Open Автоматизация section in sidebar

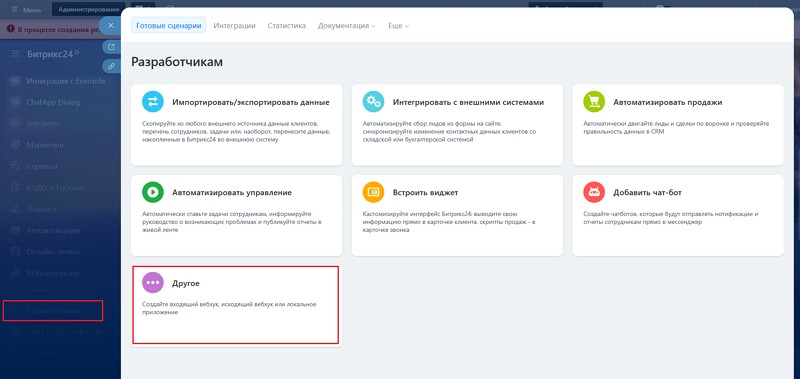(53, 231)
